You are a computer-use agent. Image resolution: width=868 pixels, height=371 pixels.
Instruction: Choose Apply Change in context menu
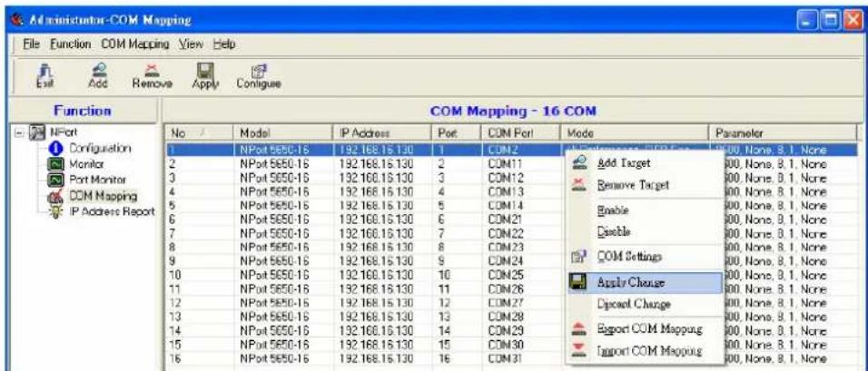[x=646, y=282]
